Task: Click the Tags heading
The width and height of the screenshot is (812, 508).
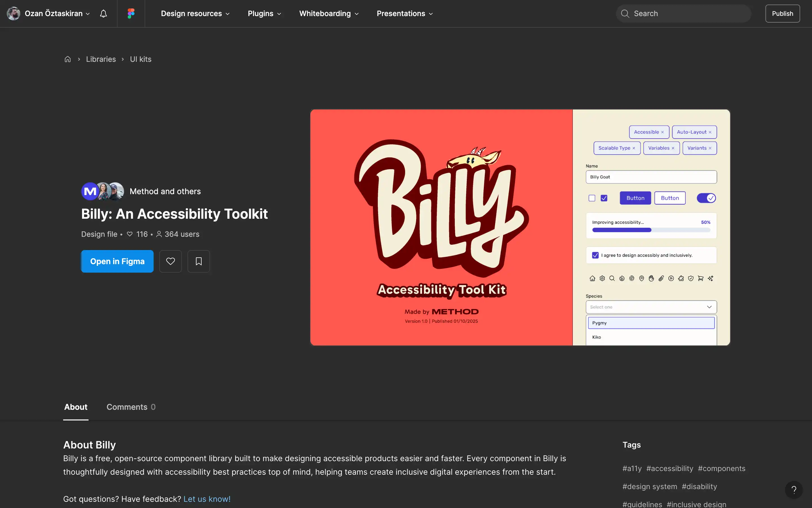Action: [x=632, y=445]
